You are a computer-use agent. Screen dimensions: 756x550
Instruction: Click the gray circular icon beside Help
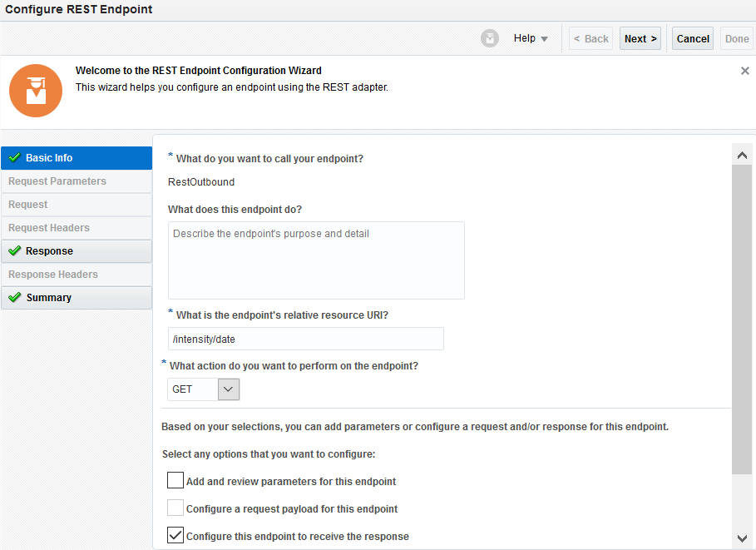pyautogui.click(x=490, y=38)
